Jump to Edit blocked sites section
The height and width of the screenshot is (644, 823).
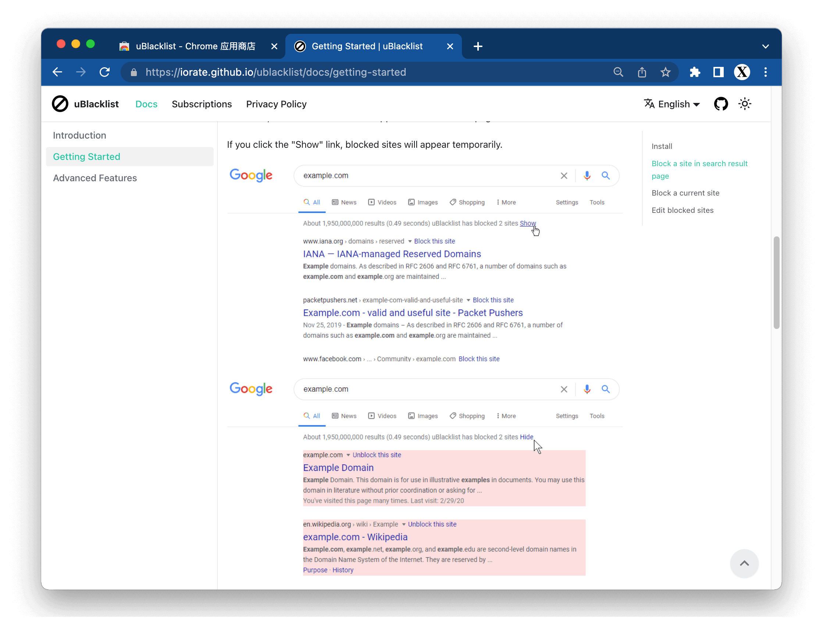(682, 210)
